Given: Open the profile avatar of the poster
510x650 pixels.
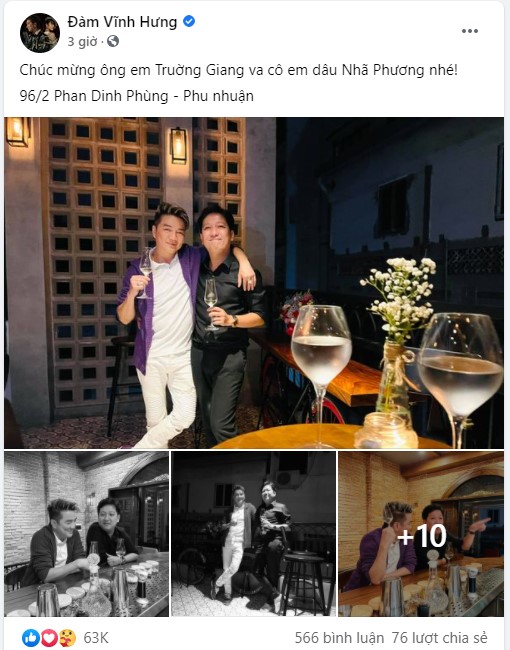Looking at the screenshot, I should point(40,33).
